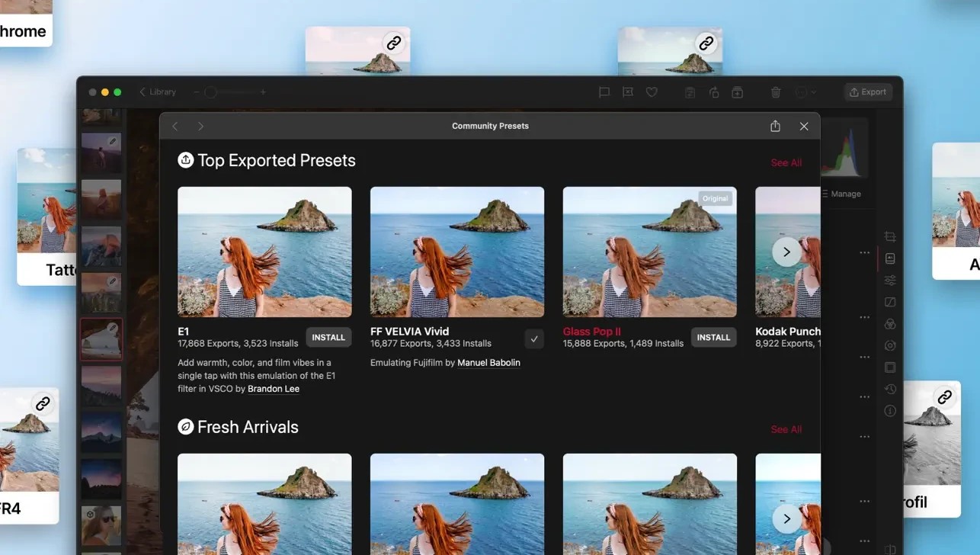
Task: Click the clipboard icon in the top toolbar
Action: 690,92
